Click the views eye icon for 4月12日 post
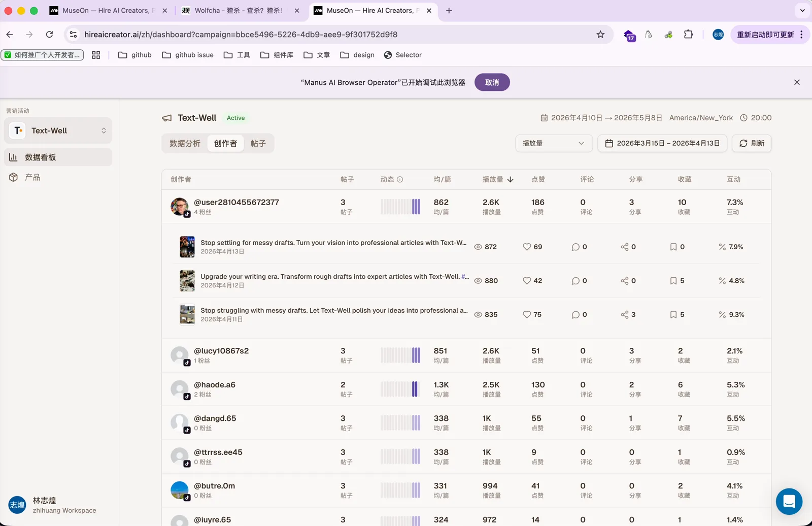The image size is (812, 526). 478,281
